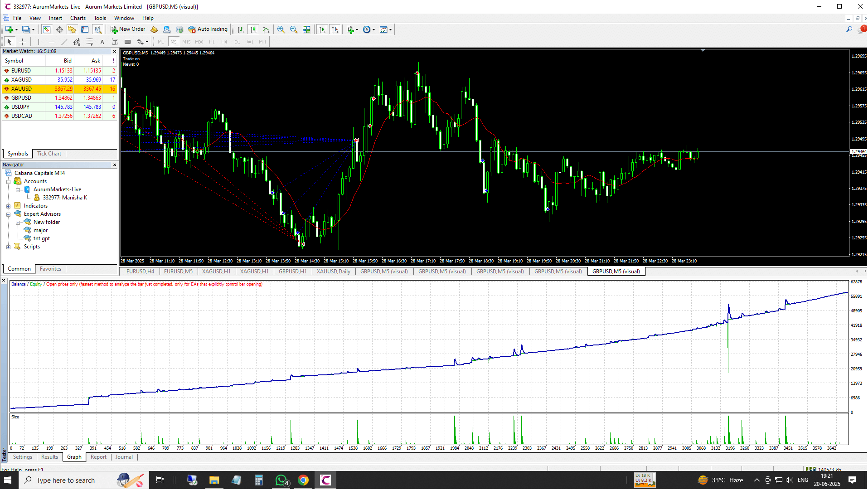Switch chart to candlestick display mode
The image size is (868, 490).
pyautogui.click(x=253, y=29)
